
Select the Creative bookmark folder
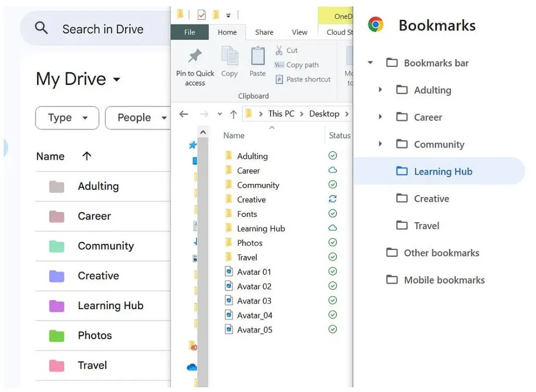click(423, 199)
